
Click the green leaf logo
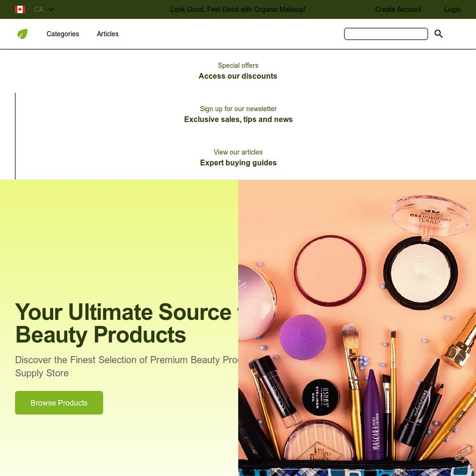coord(22,34)
